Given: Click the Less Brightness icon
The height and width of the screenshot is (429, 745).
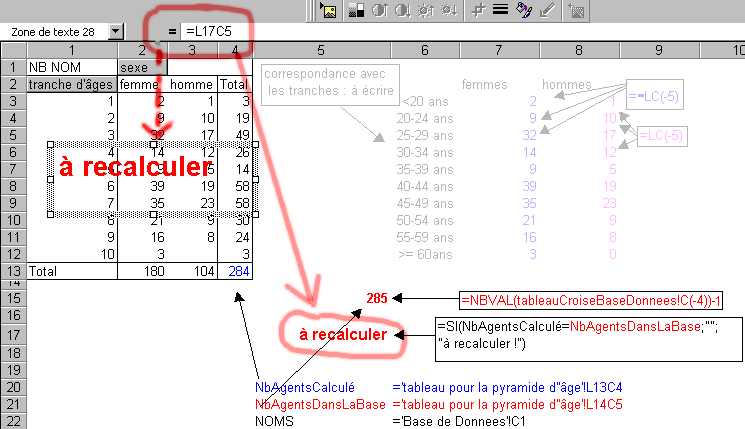Looking at the screenshot, I should pyautogui.click(x=446, y=11).
